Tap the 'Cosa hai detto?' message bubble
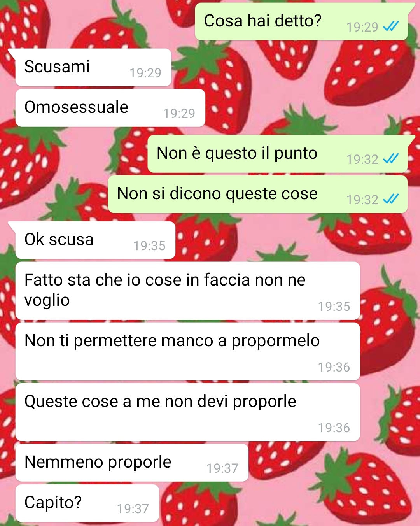Viewport: 420px width, 526px height. click(x=301, y=22)
